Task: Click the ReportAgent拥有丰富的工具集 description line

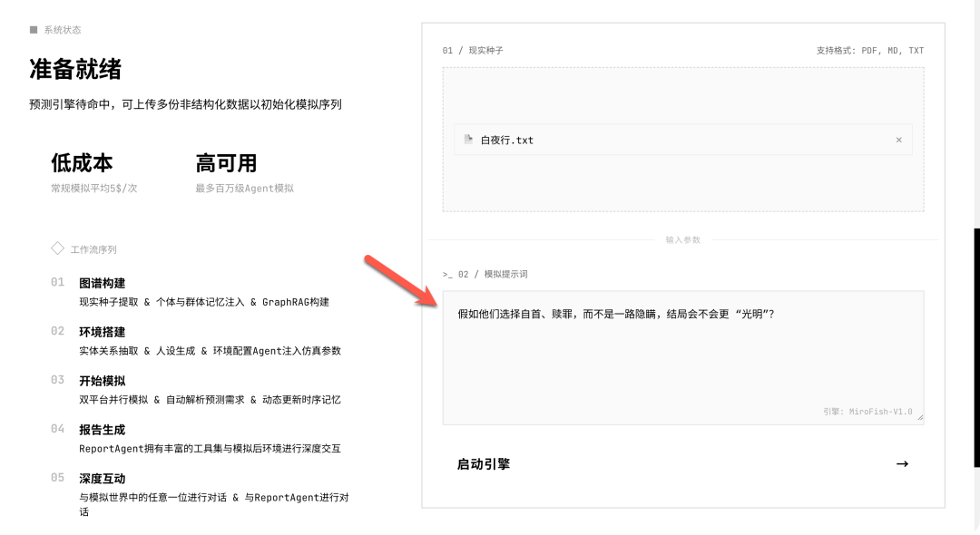Action: point(210,449)
